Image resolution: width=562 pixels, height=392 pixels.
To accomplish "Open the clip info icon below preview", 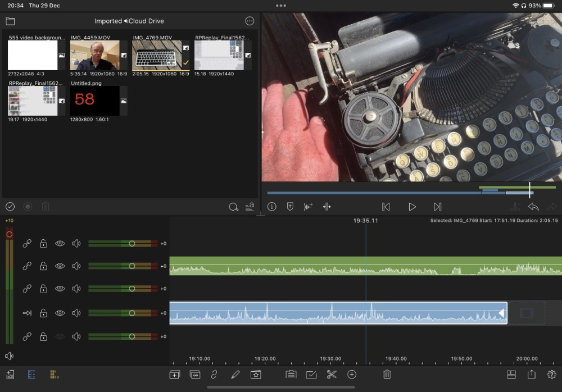I will click(x=272, y=207).
